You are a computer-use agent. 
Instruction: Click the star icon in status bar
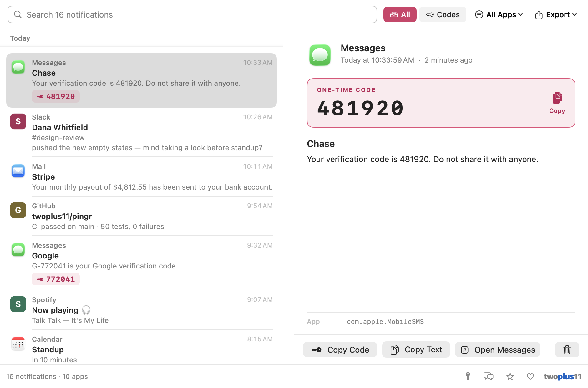[510, 376]
